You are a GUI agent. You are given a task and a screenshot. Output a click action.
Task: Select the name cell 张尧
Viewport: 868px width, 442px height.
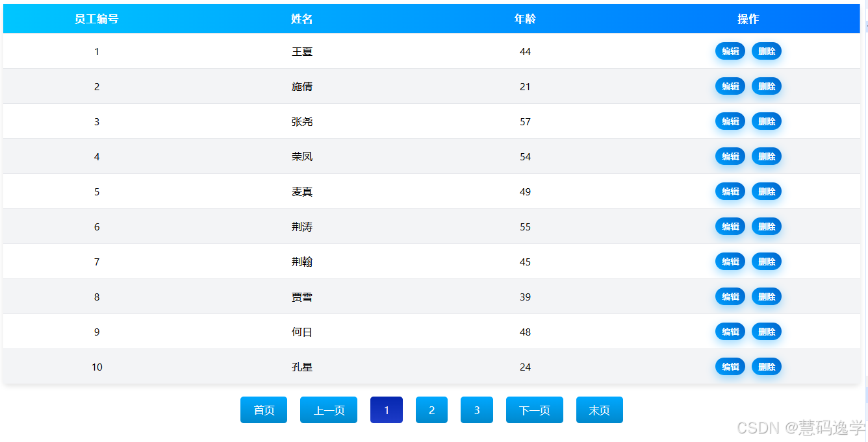(302, 121)
